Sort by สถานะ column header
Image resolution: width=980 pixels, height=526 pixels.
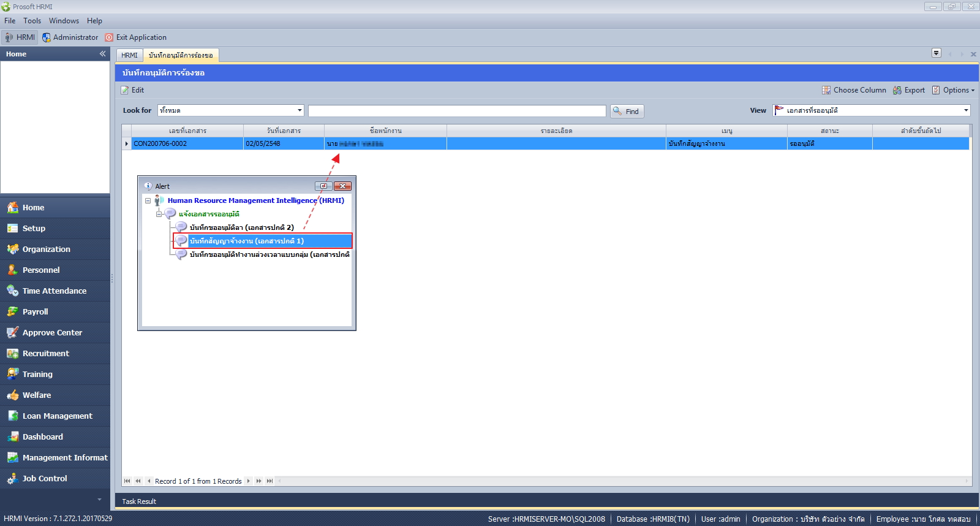830,131
